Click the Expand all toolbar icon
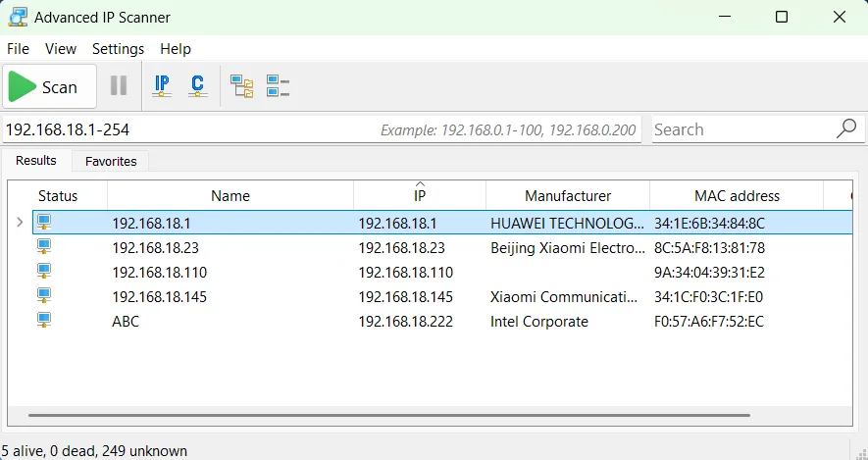This screenshot has width=868, height=460. point(242,86)
